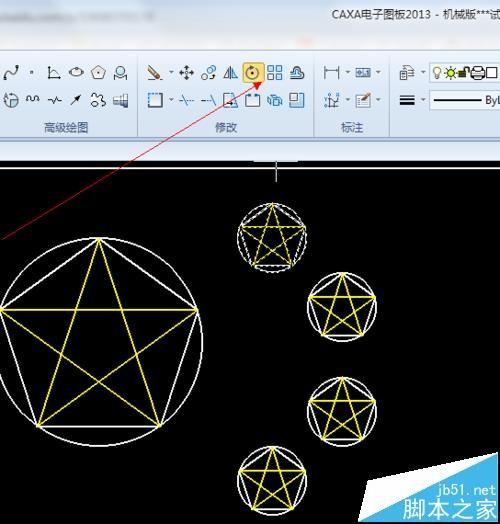
Task: Pick the stretch tool icon
Action: 231,100
